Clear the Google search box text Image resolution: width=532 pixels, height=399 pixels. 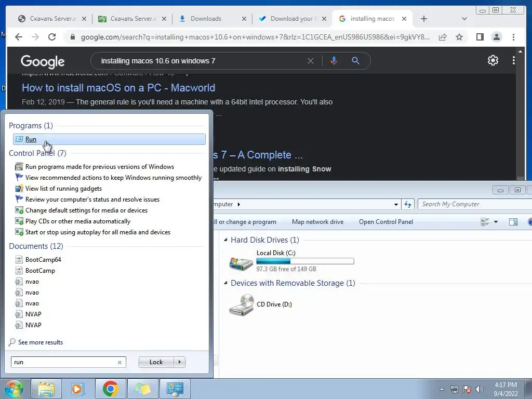[311, 61]
